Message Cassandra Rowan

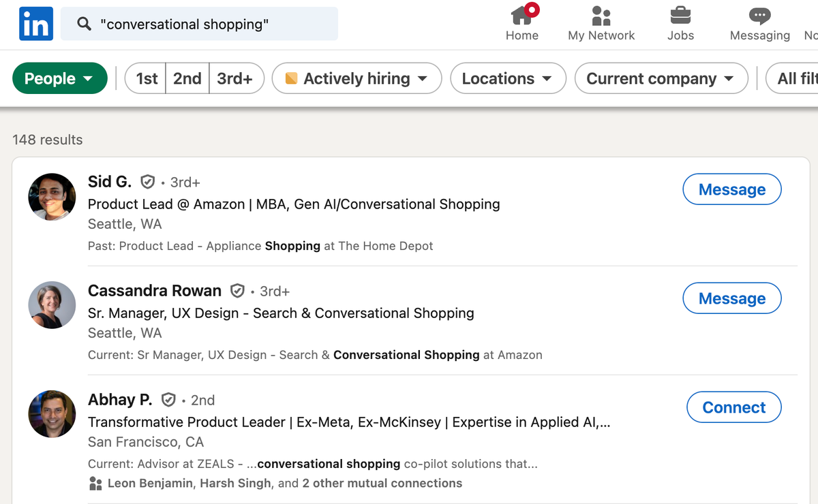pos(732,298)
